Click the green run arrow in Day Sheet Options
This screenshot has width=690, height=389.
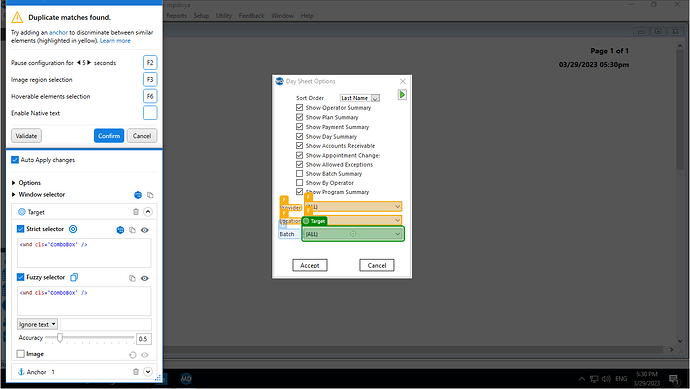pos(402,95)
